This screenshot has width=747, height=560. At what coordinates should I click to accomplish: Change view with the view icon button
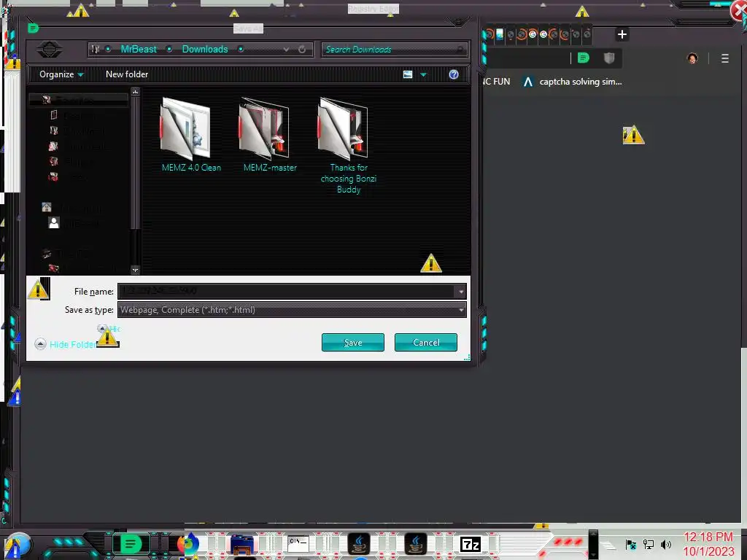click(408, 74)
